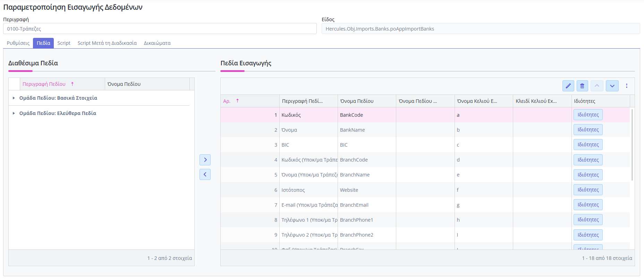Viewport: 644px width, 279px height.
Task: Select the BranchEmail cell
Action: pyautogui.click(x=367, y=205)
